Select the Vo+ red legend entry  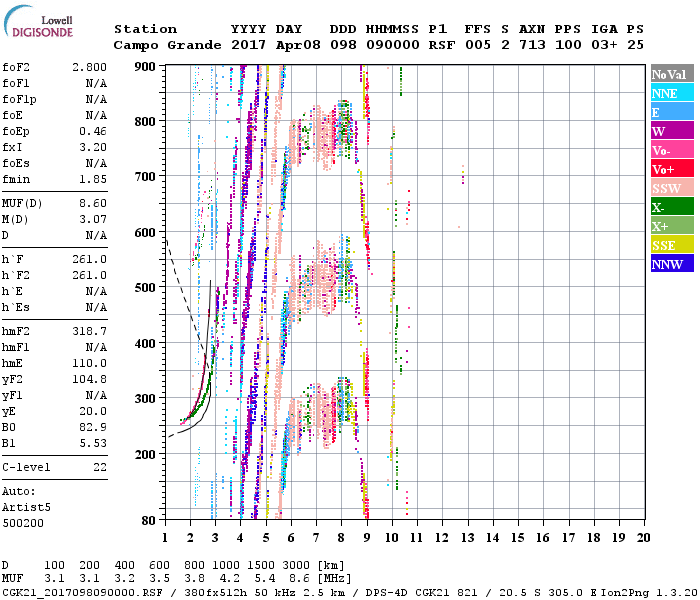[x=670, y=170]
